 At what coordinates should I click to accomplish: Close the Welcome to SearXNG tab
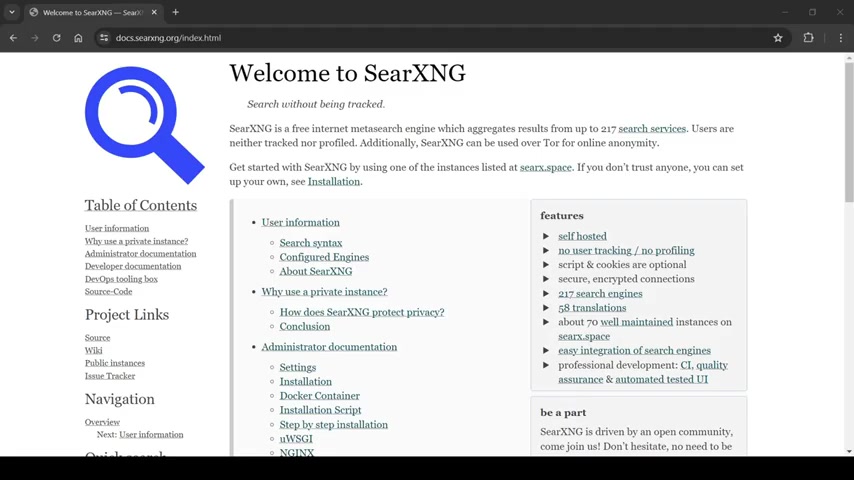coord(154,12)
